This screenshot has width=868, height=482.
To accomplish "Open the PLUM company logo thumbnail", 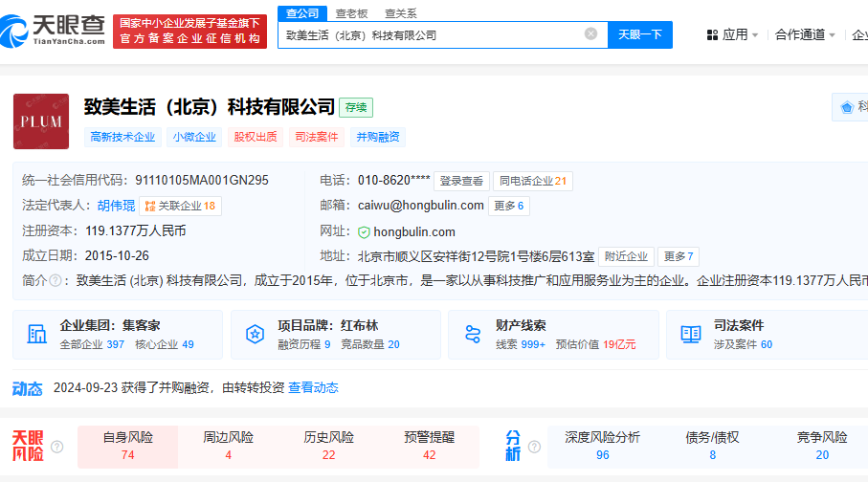I will pyautogui.click(x=41, y=121).
